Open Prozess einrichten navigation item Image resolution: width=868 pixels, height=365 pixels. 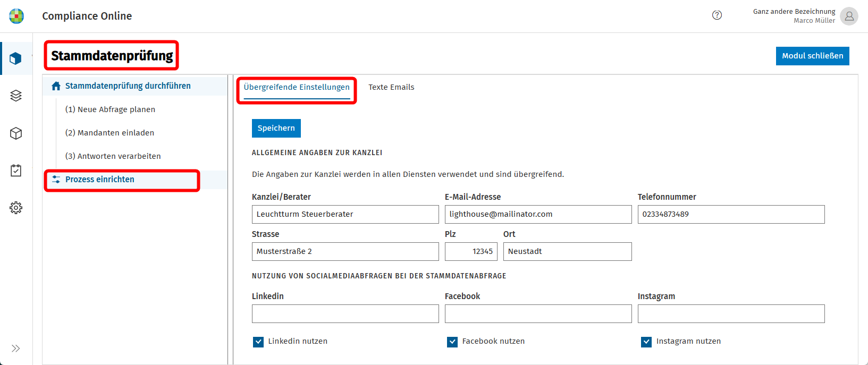coord(135,180)
